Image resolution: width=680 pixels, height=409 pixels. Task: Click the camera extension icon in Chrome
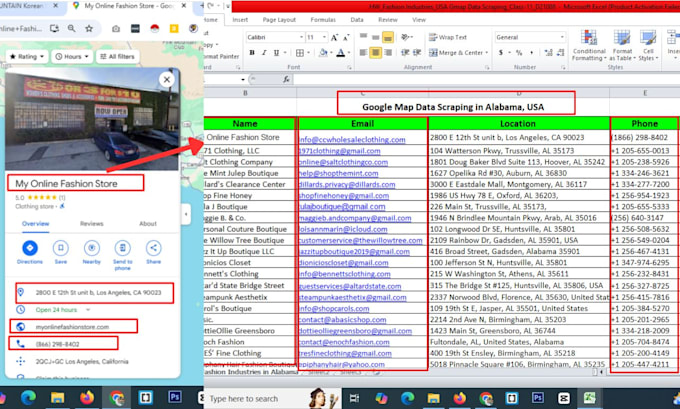pos(116,29)
